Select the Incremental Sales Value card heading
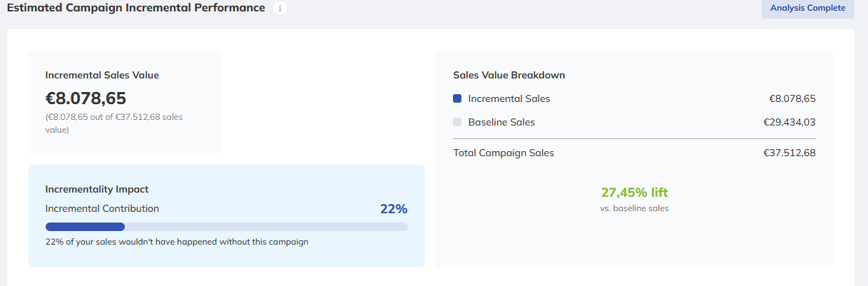This screenshot has width=868, height=286. pyautogui.click(x=102, y=75)
